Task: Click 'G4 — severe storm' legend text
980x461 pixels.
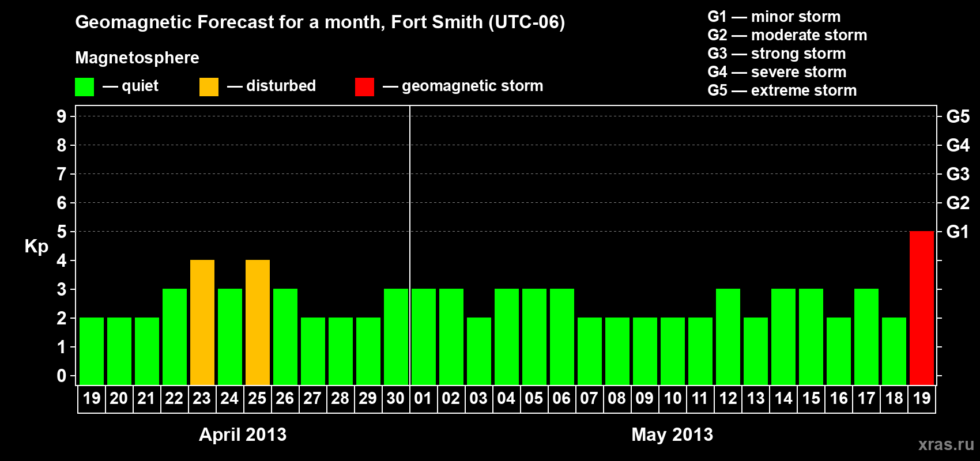Action: tap(777, 72)
